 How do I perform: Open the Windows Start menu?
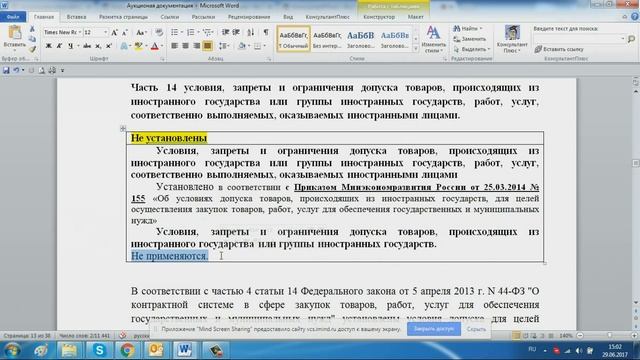pos(12,350)
